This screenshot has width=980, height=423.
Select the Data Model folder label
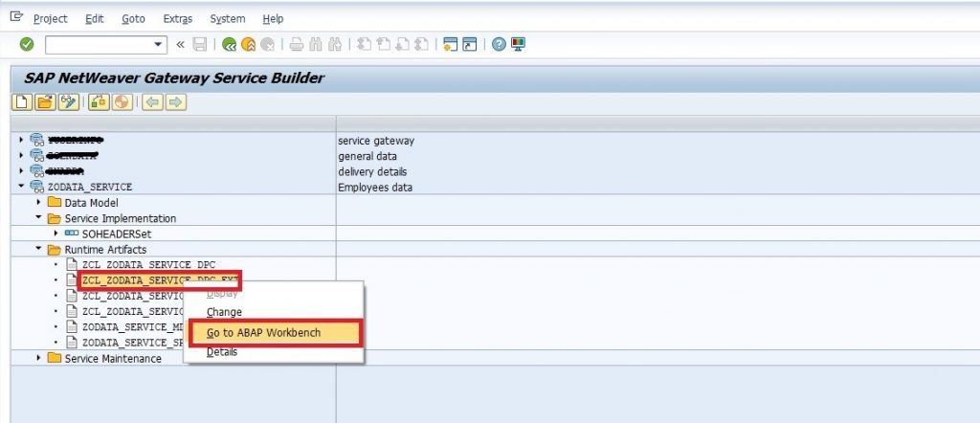point(91,203)
